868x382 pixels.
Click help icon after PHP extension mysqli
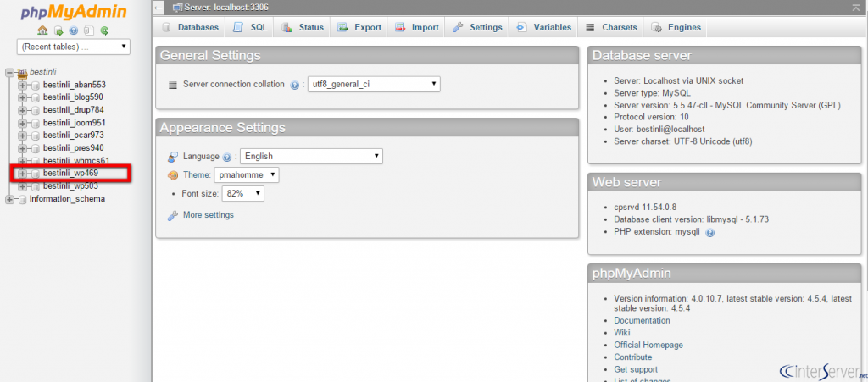click(709, 232)
